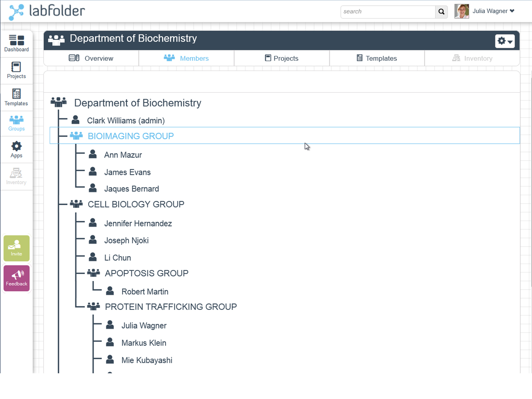
Task: Go to Templates in the sidebar
Action: point(16,98)
